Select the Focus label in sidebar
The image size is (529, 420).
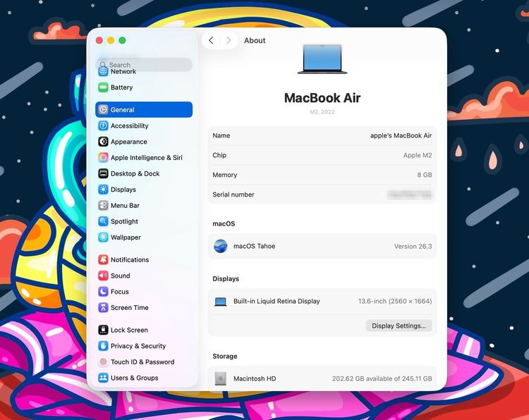(120, 292)
